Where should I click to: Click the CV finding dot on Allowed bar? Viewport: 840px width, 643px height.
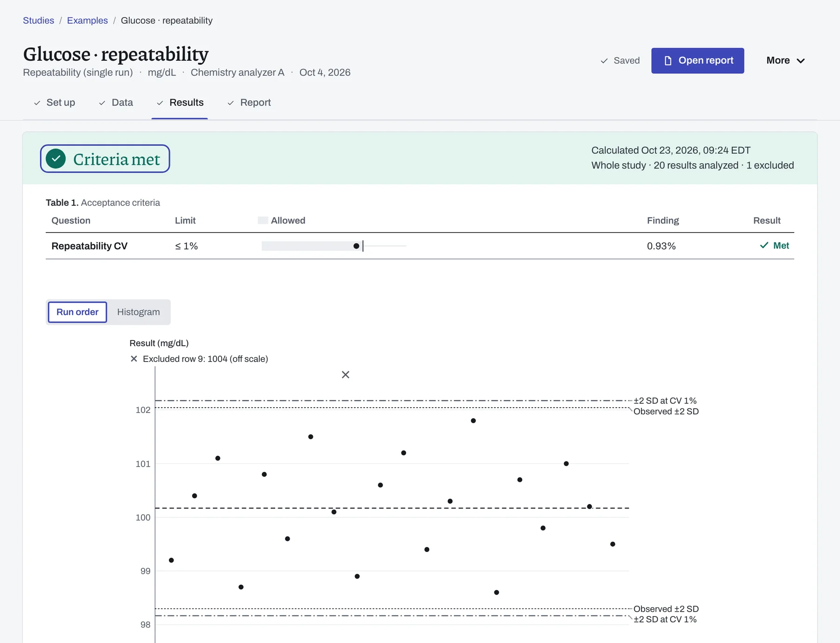point(356,246)
